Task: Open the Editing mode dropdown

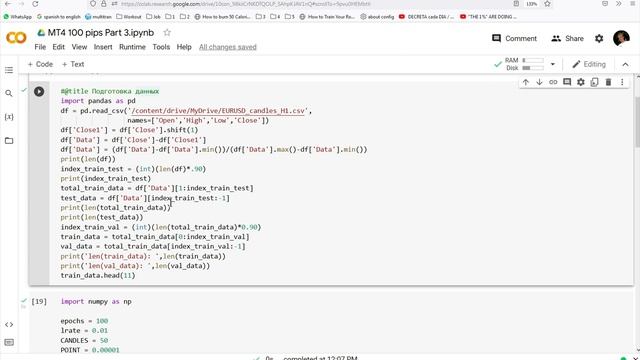Action: pos(589,64)
